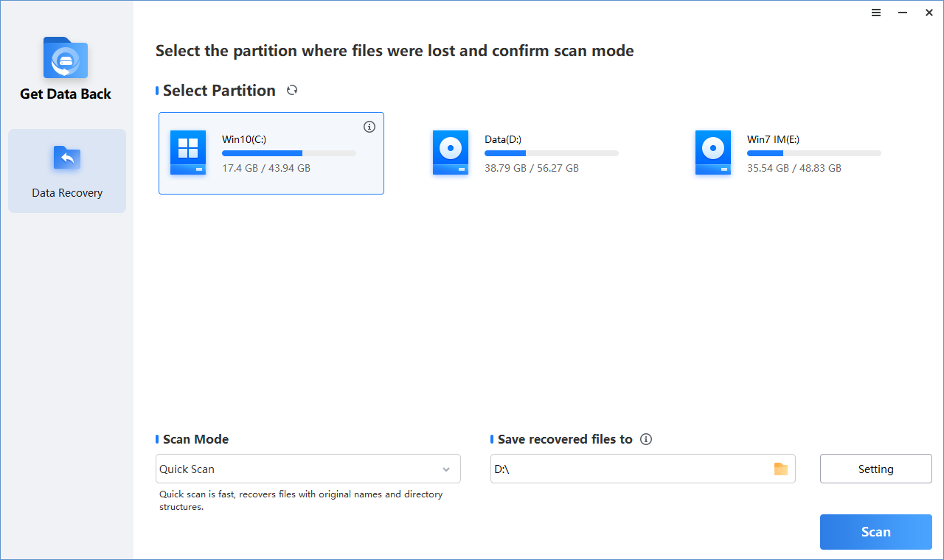Image resolution: width=944 pixels, height=560 pixels.
Task: Select the Win7 IM(E:) partition label
Action: click(773, 139)
